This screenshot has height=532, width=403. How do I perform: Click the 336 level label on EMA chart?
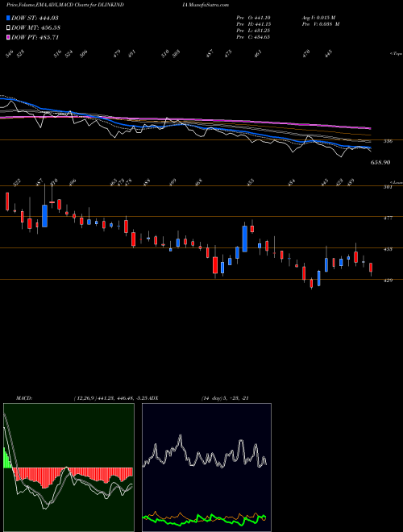[388, 141]
